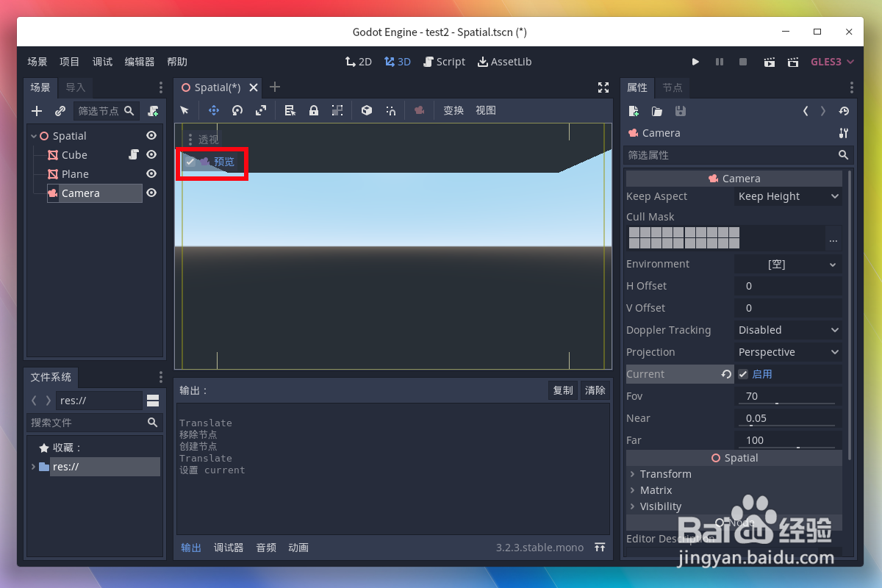
Task: Instance a child scene with link icon
Action: coord(60,111)
